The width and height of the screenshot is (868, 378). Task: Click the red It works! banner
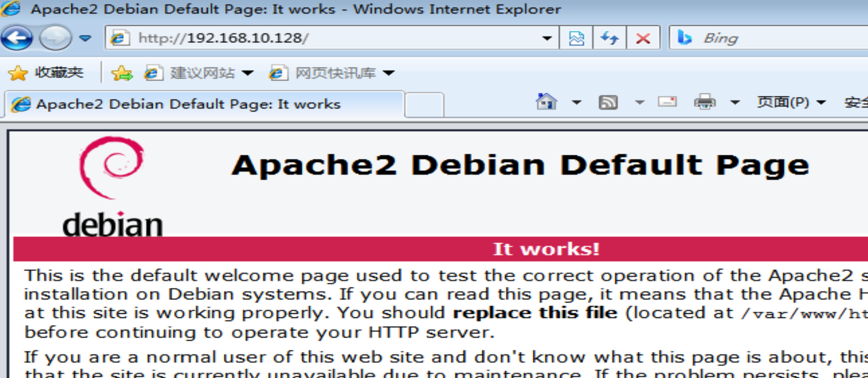pos(441,249)
